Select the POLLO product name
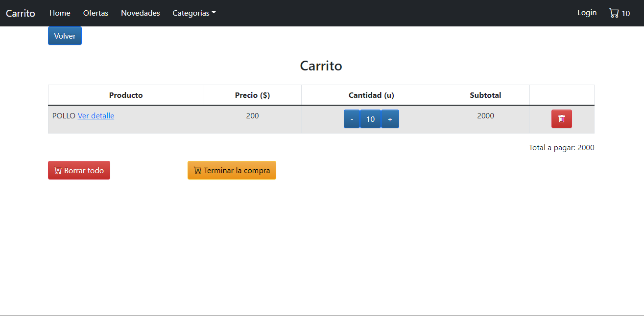The image size is (644, 316). [x=64, y=116]
